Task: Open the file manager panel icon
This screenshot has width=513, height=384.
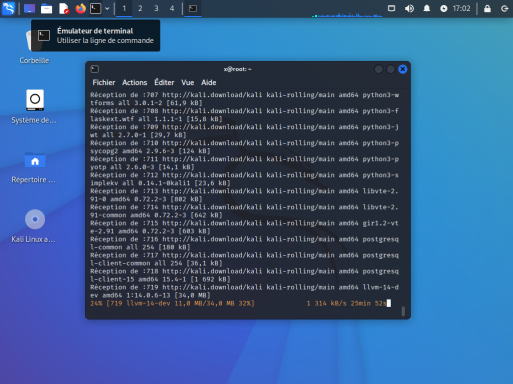Action: pyautogui.click(x=46, y=8)
